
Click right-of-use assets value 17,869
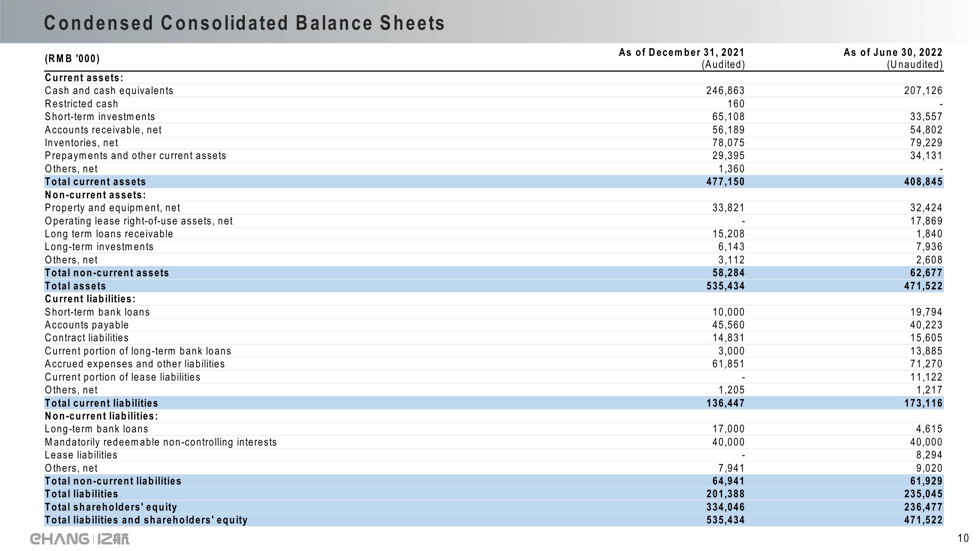927,221
